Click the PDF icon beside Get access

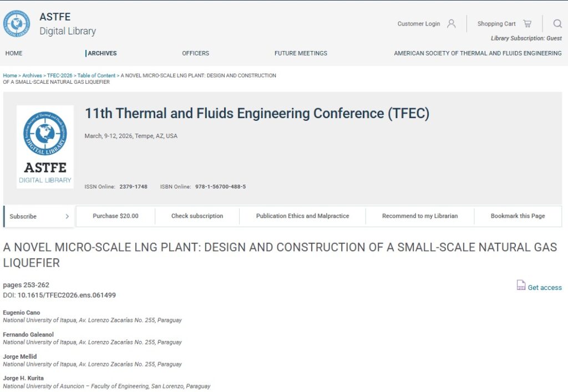(521, 286)
